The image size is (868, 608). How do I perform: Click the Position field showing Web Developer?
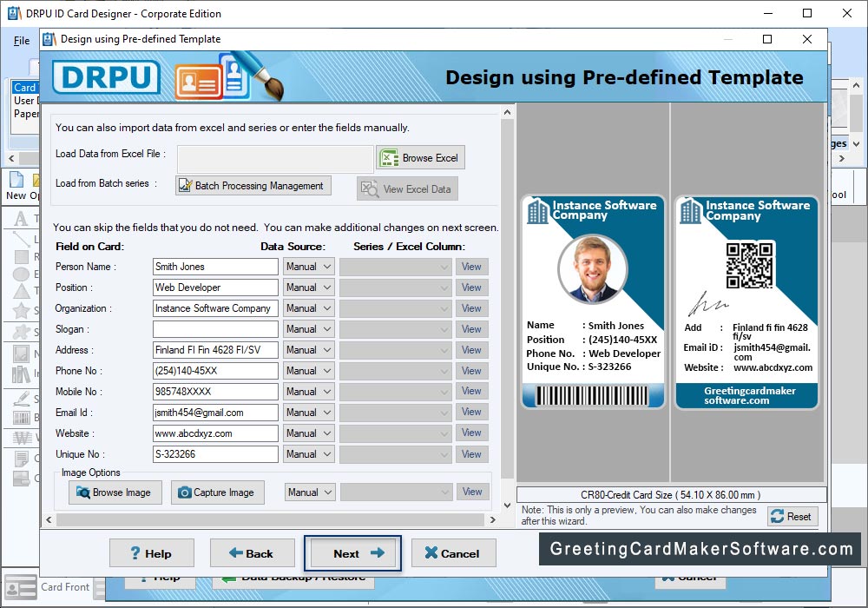coord(215,287)
